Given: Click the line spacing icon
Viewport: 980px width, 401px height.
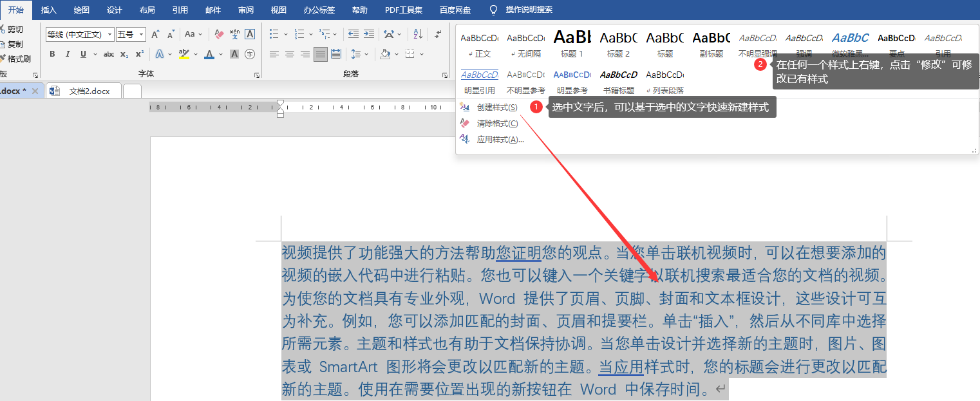Looking at the screenshot, I should [356, 54].
